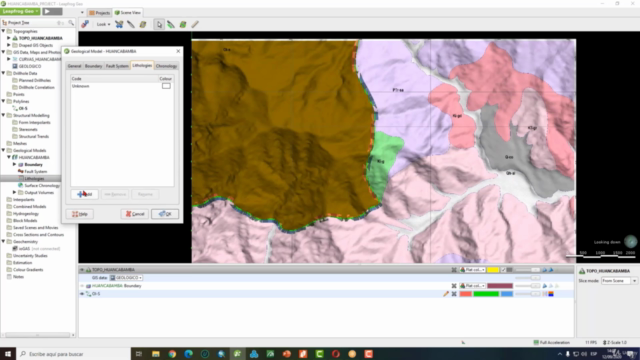The width and height of the screenshot is (640, 360).
Task: Click the yellow section tool icon
Action: [x=143, y=24]
